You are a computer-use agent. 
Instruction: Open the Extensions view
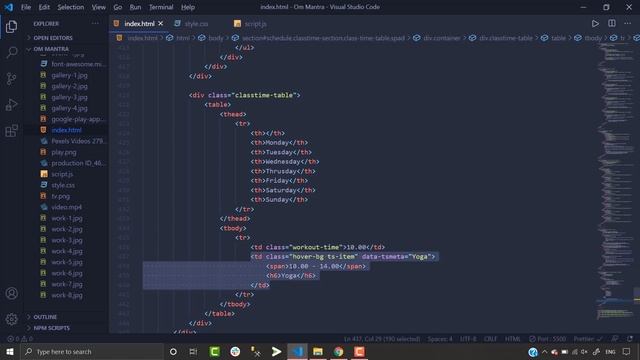[11, 131]
